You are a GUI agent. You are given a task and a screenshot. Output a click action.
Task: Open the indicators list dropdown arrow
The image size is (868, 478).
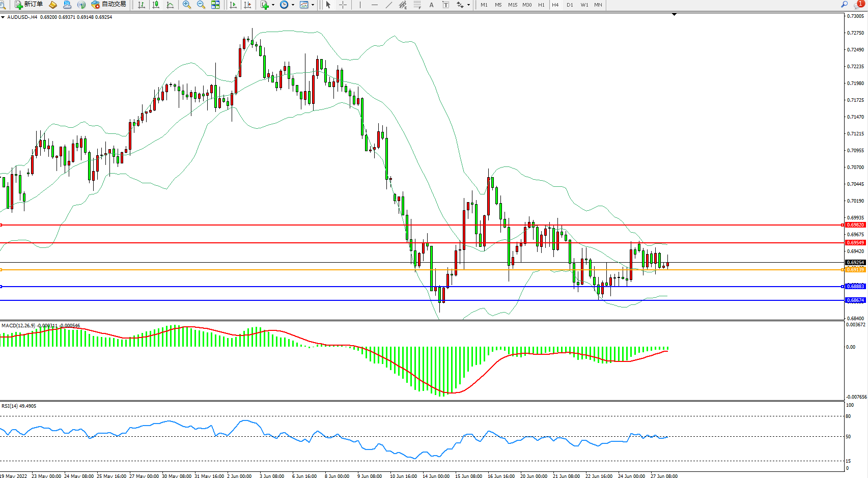pos(273,5)
